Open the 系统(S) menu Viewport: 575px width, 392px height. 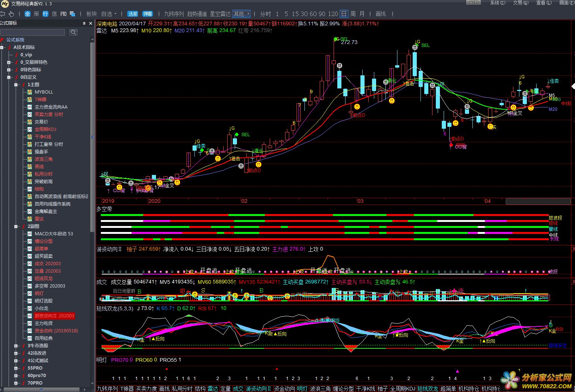(x=498, y=3)
